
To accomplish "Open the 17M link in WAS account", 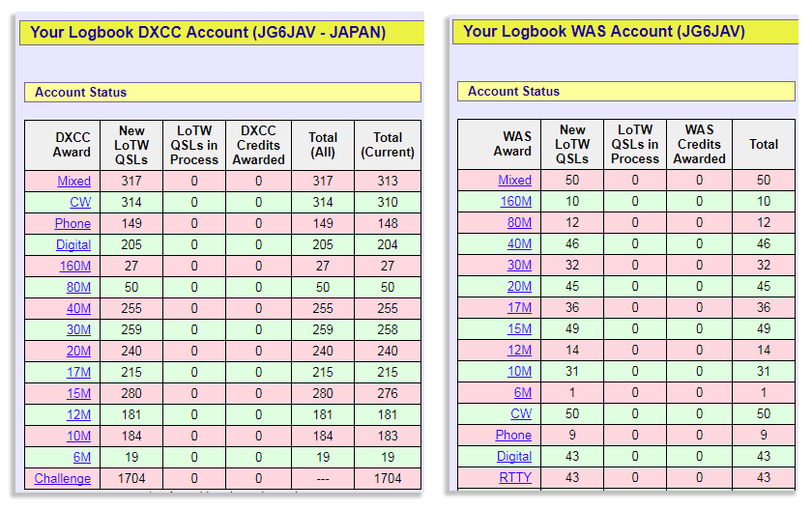I will (x=519, y=307).
